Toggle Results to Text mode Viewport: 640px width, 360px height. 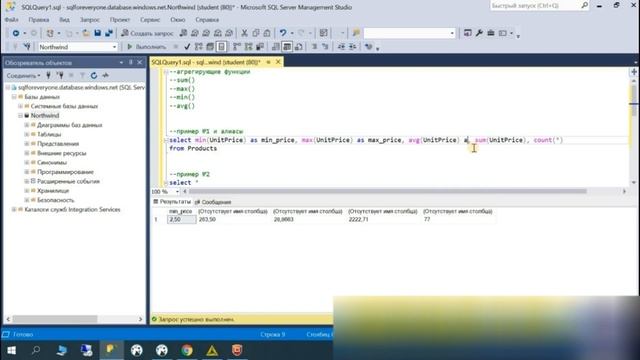point(276,47)
